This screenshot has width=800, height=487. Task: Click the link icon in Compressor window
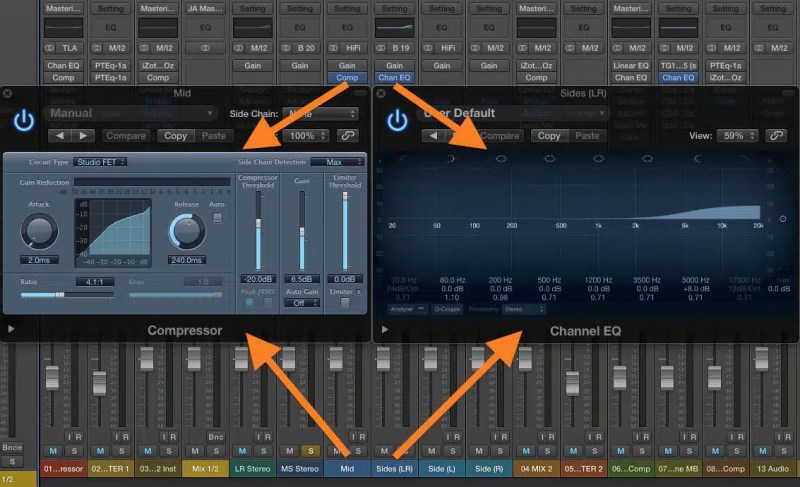click(347, 136)
